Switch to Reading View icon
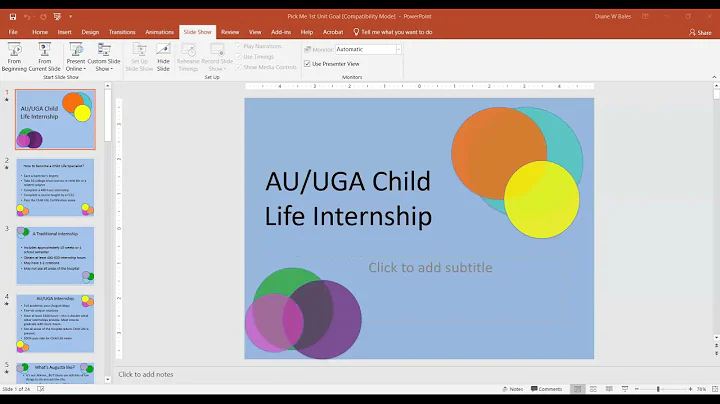The height and width of the screenshot is (404, 720). click(609, 389)
